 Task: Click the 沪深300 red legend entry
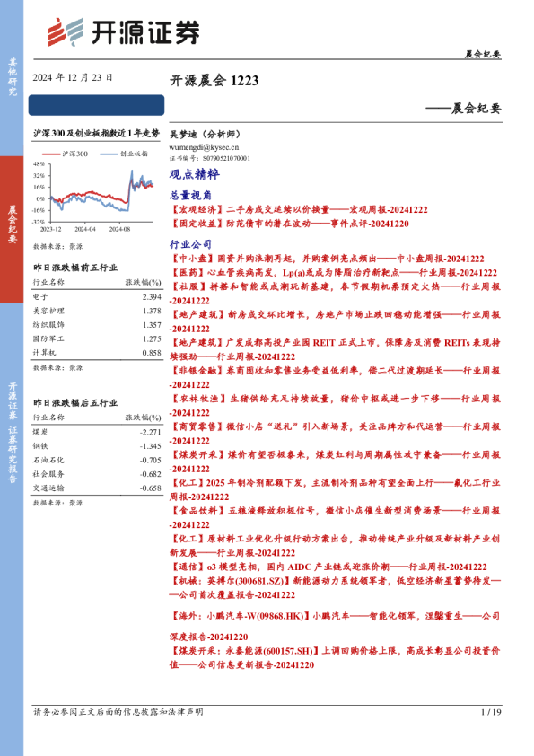tap(65, 154)
